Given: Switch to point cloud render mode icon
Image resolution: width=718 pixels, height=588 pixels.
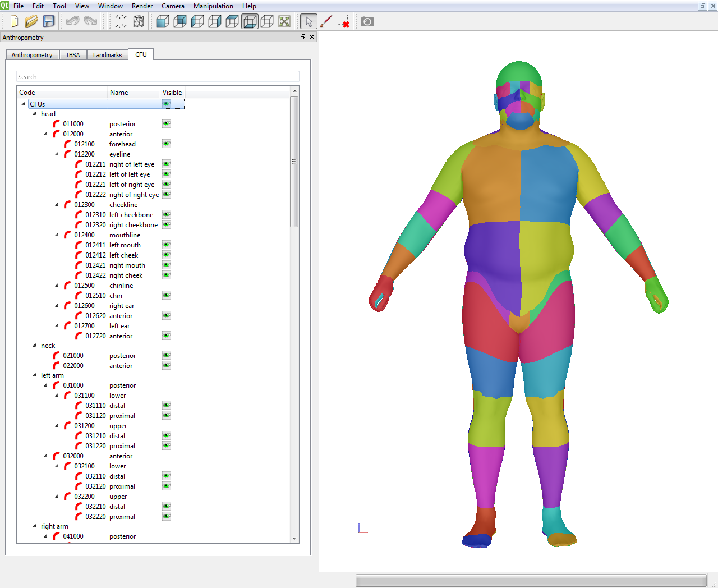Looking at the screenshot, I should [121, 21].
